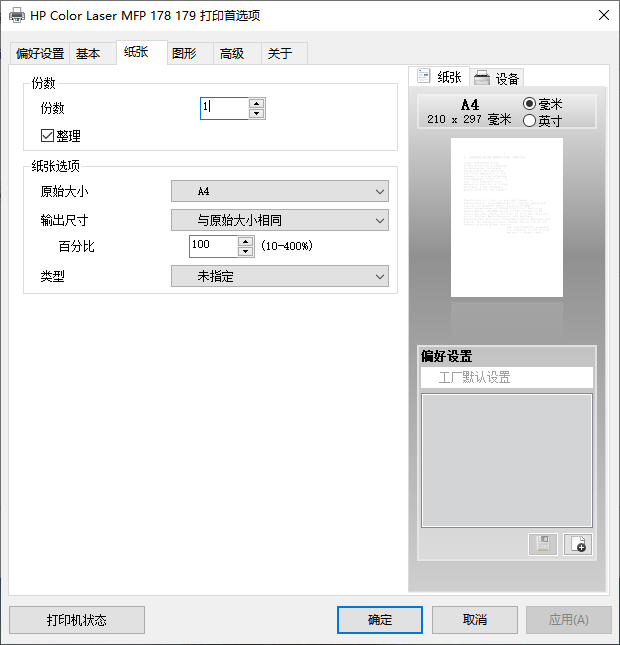Image resolution: width=620 pixels, height=645 pixels.
Task: Open the 设备 preview tab
Action: pos(497,78)
